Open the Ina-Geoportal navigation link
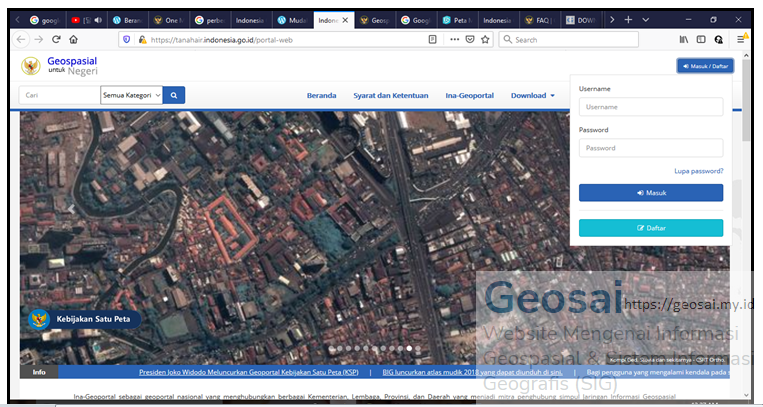This screenshot has width=763, height=407. click(470, 95)
